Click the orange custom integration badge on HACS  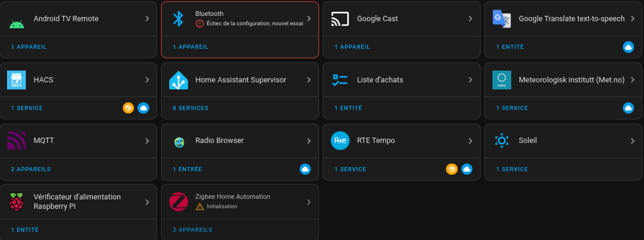[x=128, y=108]
